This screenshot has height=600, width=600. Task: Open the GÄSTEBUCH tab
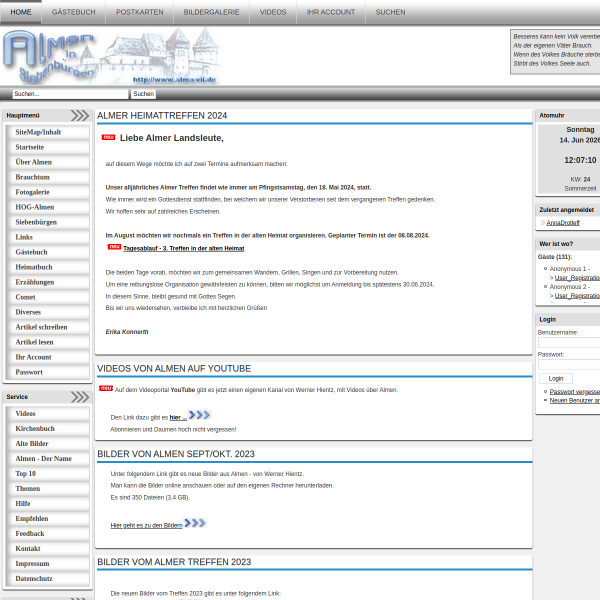click(73, 12)
